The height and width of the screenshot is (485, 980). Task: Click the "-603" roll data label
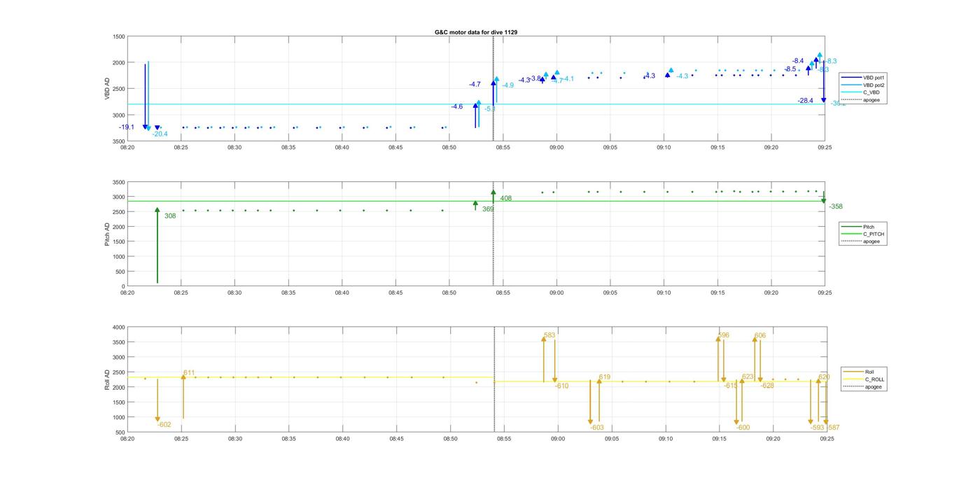click(x=596, y=428)
